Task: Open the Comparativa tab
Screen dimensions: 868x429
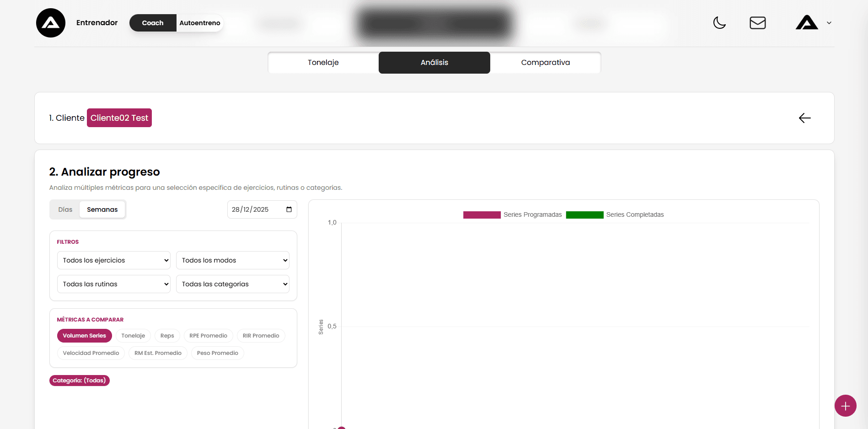Action: (545, 63)
